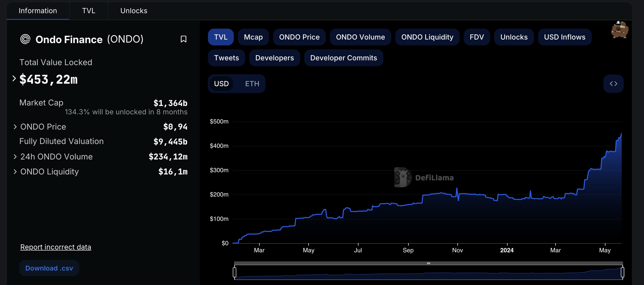Click the $234,12m volume value
Image resolution: width=644 pixels, height=285 pixels.
click(x=168, y=156)
